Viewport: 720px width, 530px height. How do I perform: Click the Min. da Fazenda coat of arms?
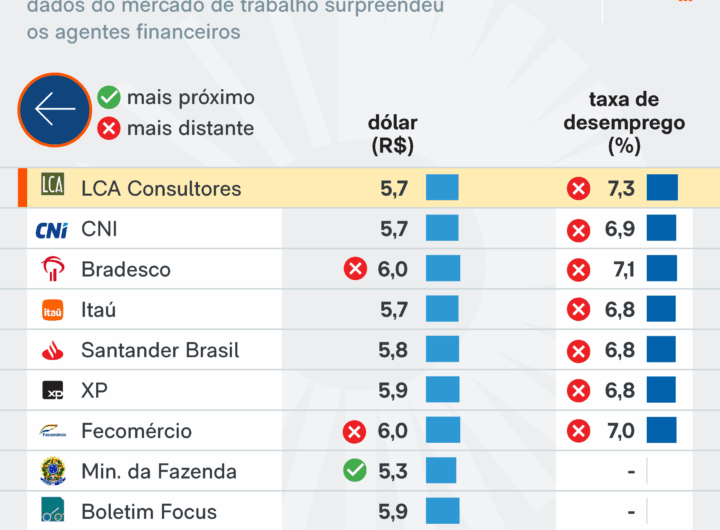52,471
